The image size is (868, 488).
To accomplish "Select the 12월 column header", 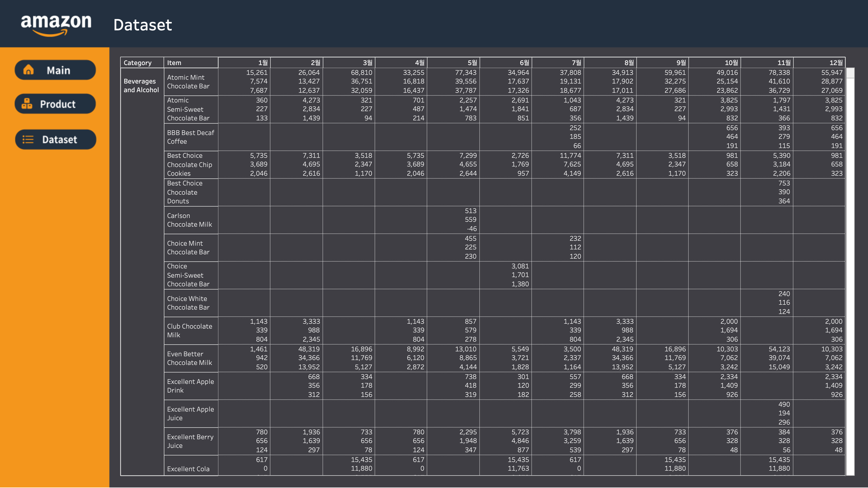I will point(836,63).
